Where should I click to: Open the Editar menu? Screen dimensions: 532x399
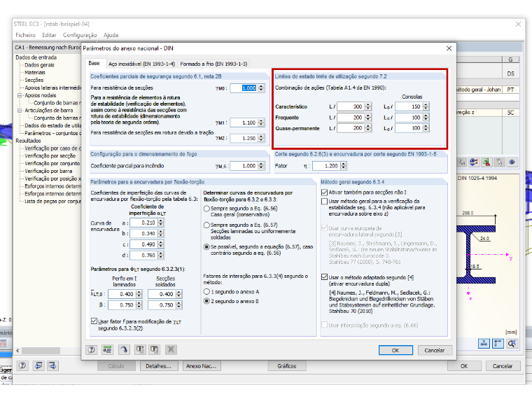pyautogui.click(x=49, y=35)
